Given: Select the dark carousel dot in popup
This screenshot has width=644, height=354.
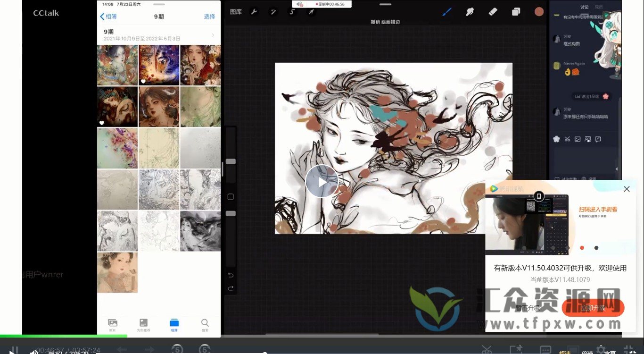Looking at the screenshot, I should [x=596, y=248].
